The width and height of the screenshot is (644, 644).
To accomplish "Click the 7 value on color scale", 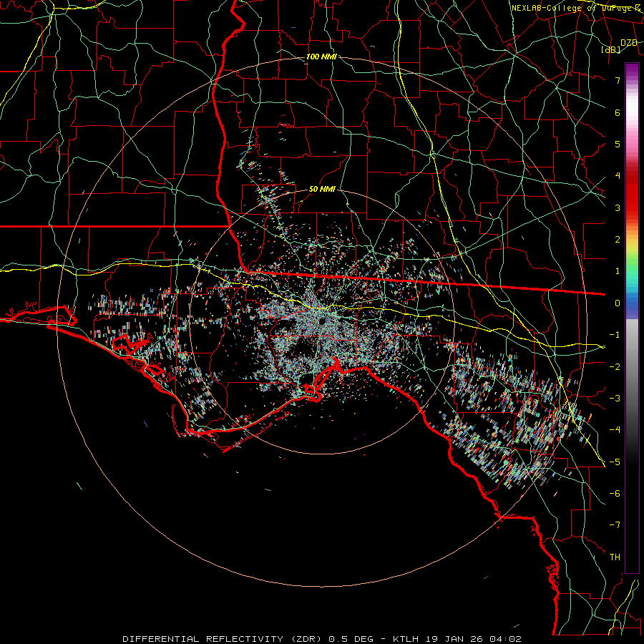I will tap(618, 80).
